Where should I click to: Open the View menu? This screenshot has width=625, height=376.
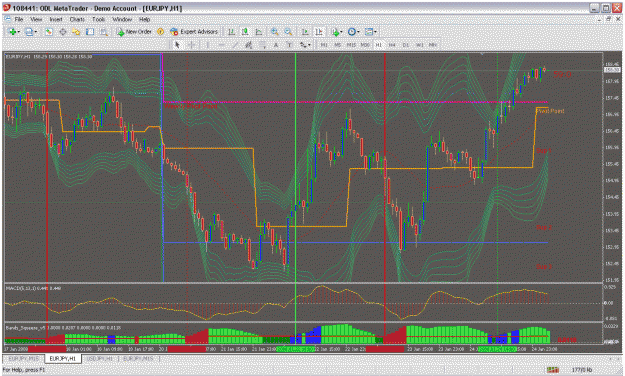[x=36, y=19]
